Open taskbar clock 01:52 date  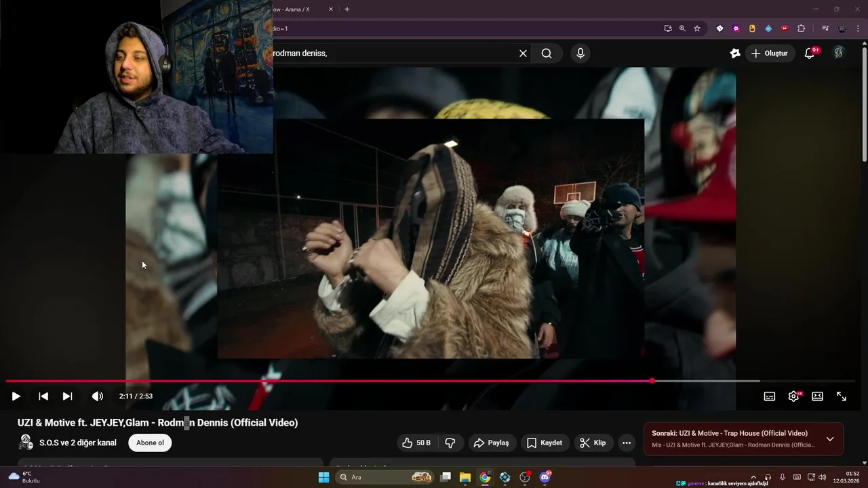point(848,477)
